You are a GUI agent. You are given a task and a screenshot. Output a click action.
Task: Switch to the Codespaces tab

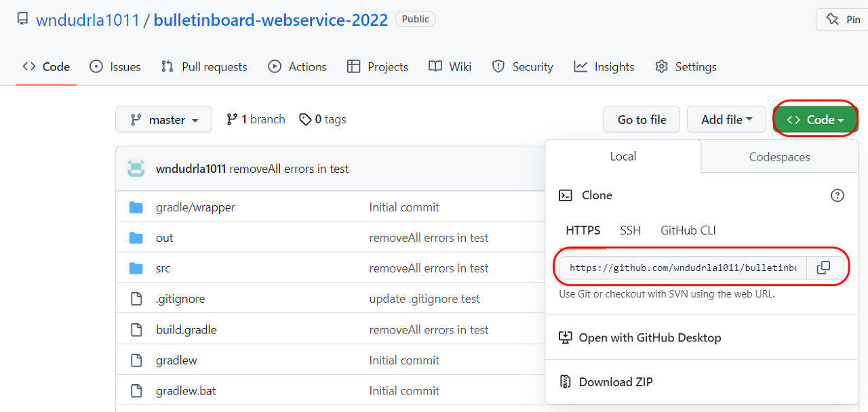(779, 157)
